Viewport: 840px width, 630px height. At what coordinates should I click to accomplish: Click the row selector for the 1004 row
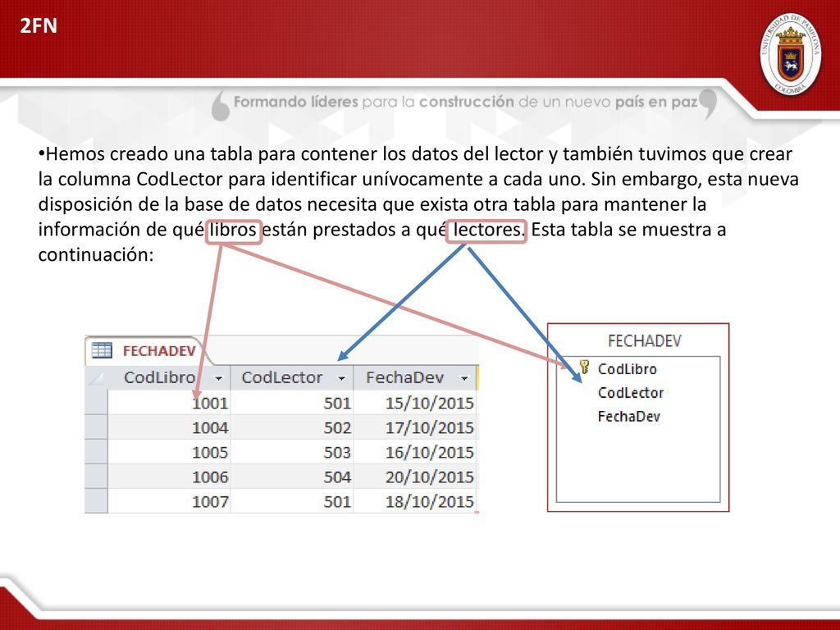[x=97, y=427]
